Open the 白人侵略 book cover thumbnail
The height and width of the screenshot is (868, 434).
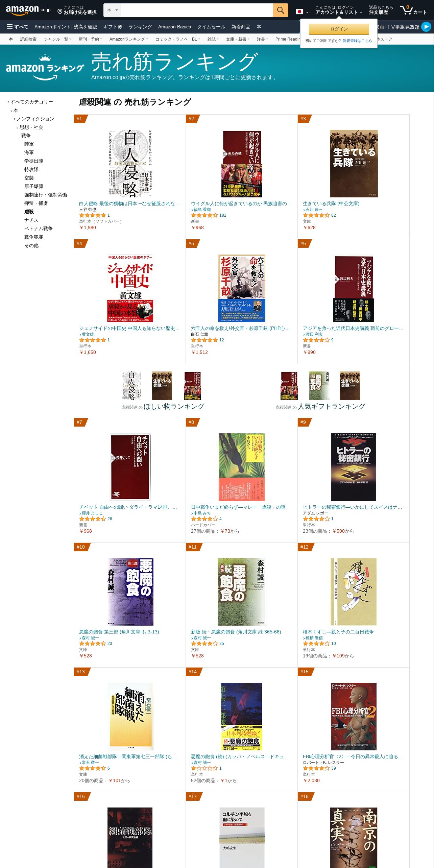(130, 164)
